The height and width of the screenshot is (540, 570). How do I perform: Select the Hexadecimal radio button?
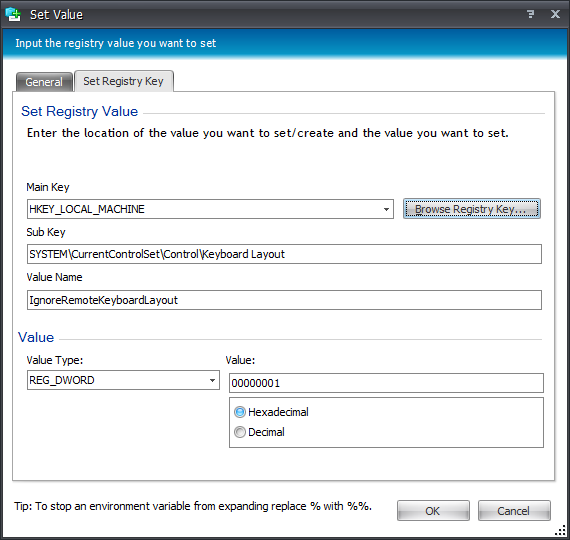(240, 412)
